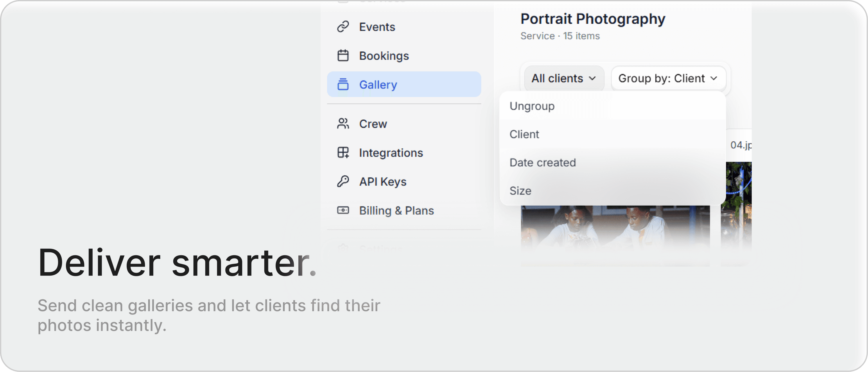This screenshot has height=372, width=868.
Task: Select Size as the grouping option
Action: [520, 191]
